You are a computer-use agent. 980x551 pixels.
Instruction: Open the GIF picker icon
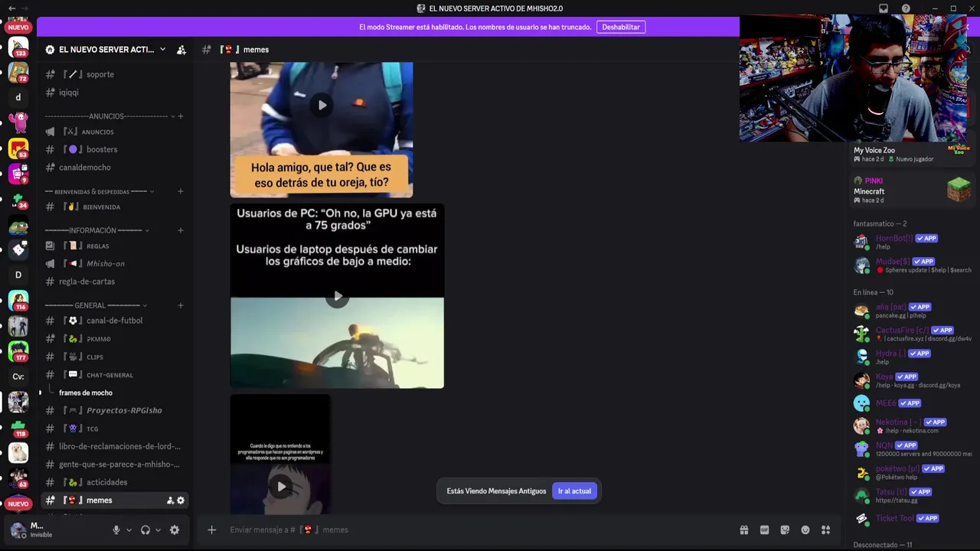[764, 530]
